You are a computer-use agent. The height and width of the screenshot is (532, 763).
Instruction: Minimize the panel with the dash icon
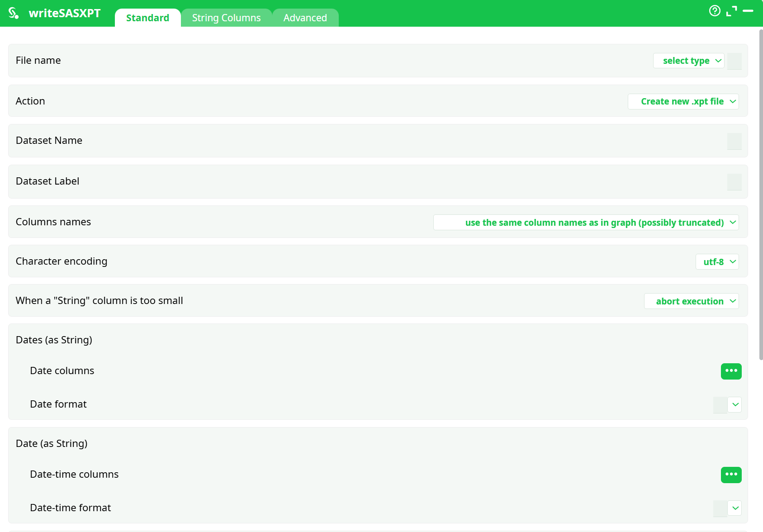pyautogui.click(x=748, y=11)
